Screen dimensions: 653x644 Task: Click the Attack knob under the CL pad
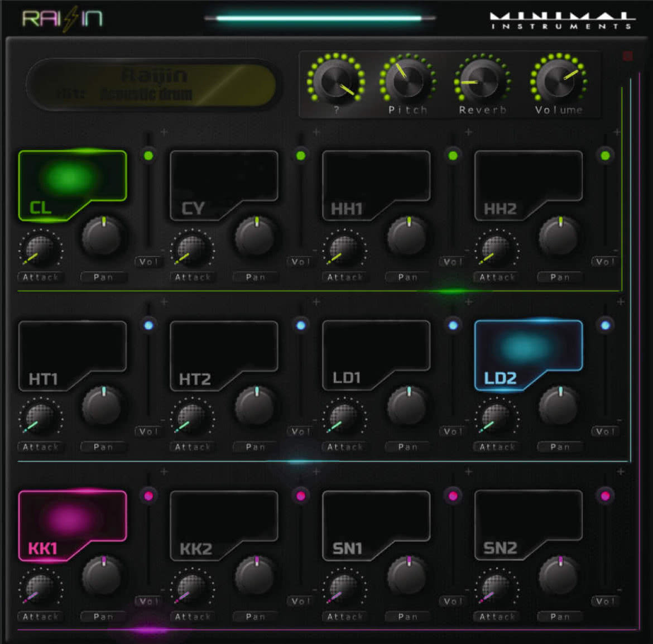tap(40, 249)
